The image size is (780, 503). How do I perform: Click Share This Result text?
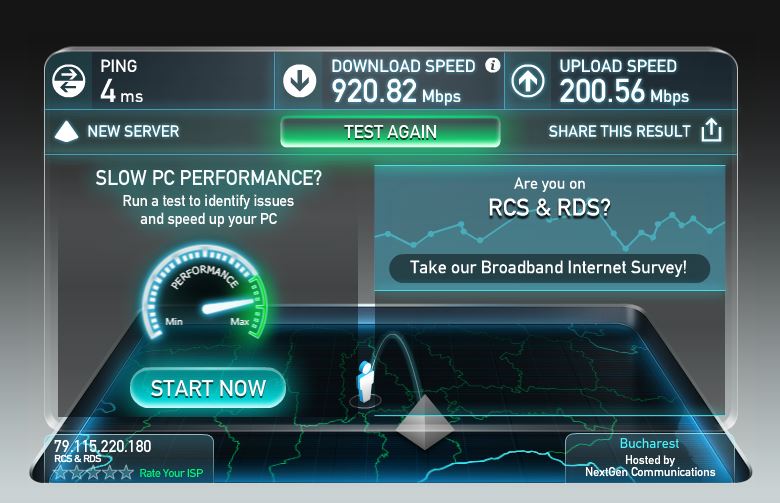pos(619,131)
